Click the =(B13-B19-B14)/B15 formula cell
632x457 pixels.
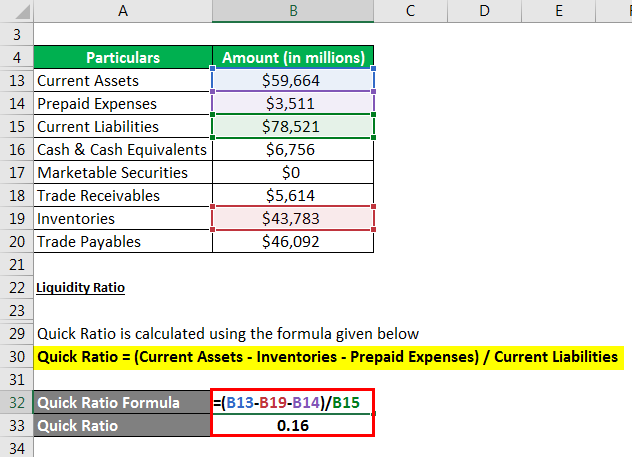[x=292, y=402]
